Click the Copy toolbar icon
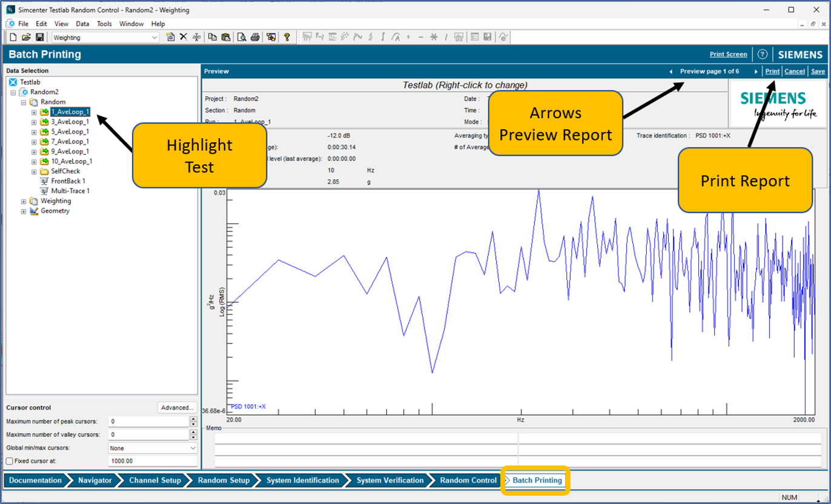This screenshot has height=504, width=831. pyautogui.click(x=213, y=38)
